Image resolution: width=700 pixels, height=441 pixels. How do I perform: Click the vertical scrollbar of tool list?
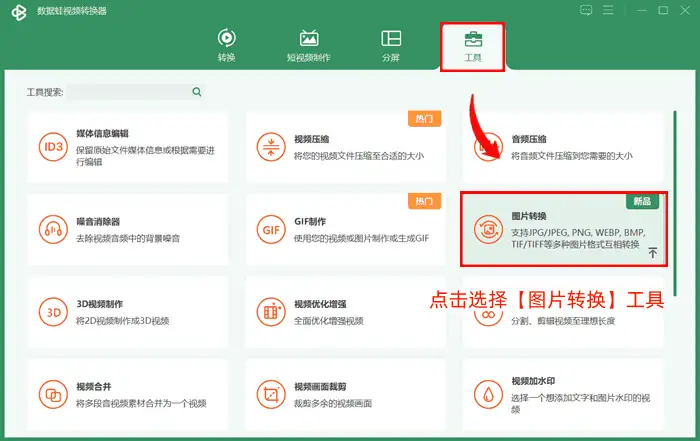[675, 203]
